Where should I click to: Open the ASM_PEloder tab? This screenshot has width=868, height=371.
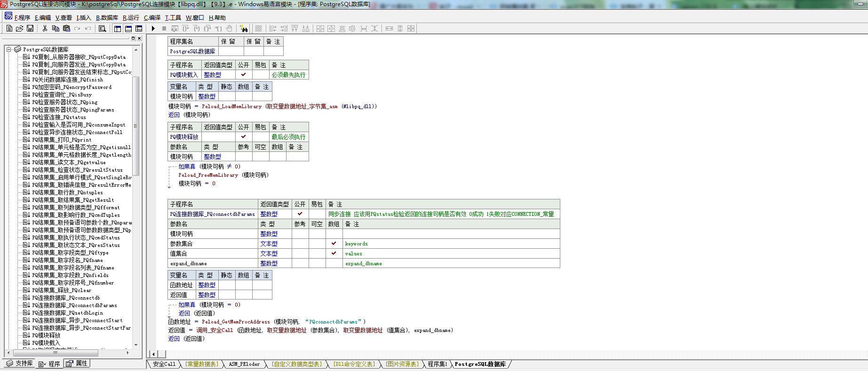(x=244, y=364)
